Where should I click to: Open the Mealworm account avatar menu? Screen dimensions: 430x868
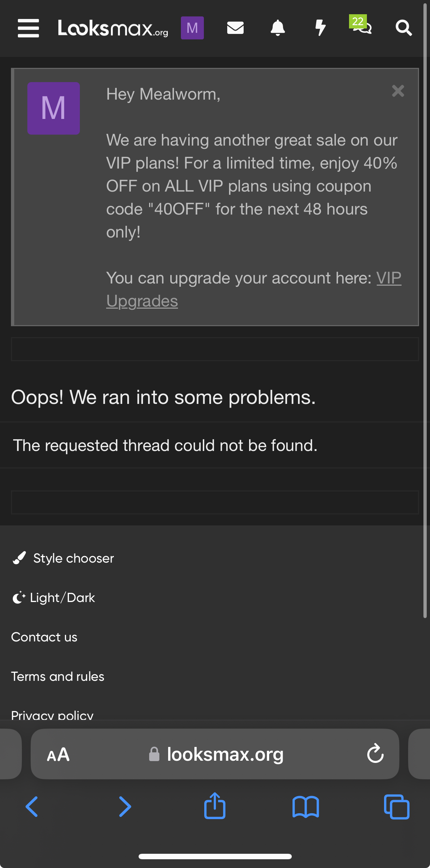coord(192,28)
